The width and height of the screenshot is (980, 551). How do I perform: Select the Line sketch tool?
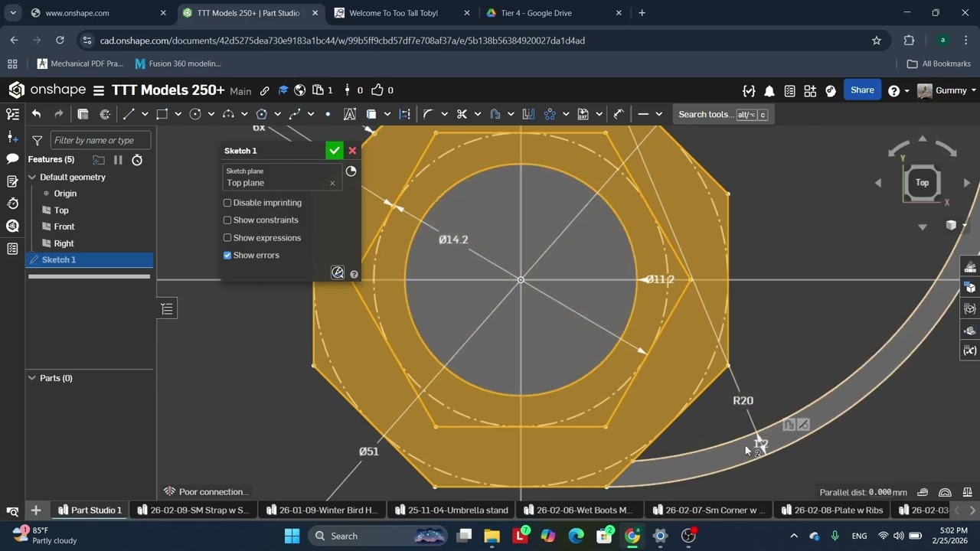129,114
